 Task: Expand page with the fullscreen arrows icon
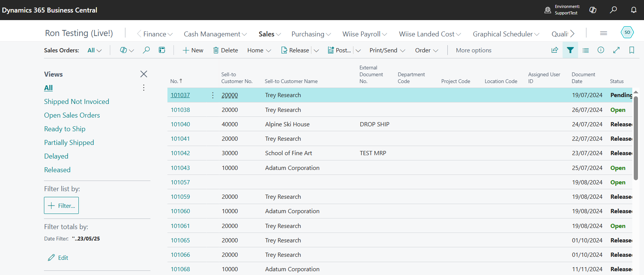(616, 50)
